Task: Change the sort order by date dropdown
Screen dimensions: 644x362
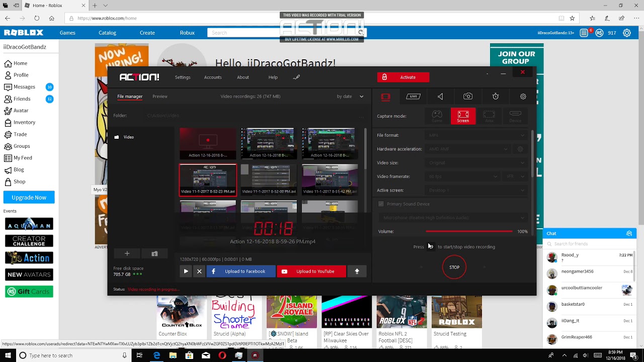Action: point(350,97)
